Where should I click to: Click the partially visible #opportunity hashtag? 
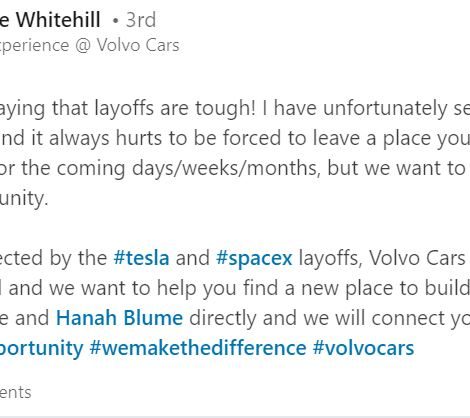(41, 349)
